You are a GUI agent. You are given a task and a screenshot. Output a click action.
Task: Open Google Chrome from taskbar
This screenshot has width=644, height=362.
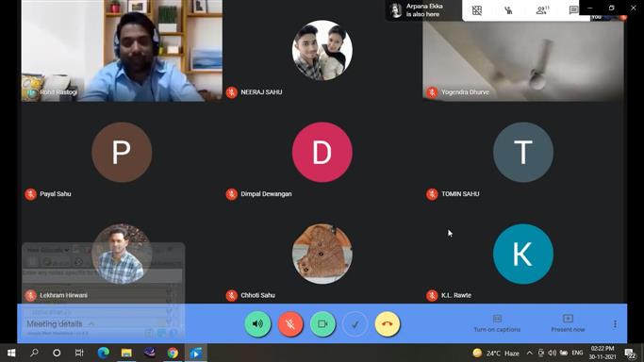click(173, 353)
